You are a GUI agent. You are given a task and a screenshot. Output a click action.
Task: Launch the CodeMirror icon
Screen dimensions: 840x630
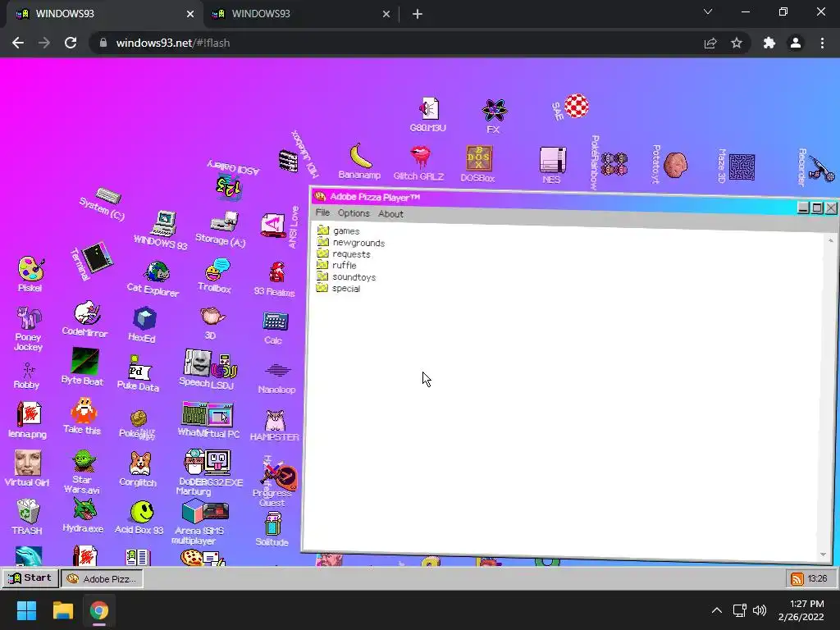pos(87,313)
